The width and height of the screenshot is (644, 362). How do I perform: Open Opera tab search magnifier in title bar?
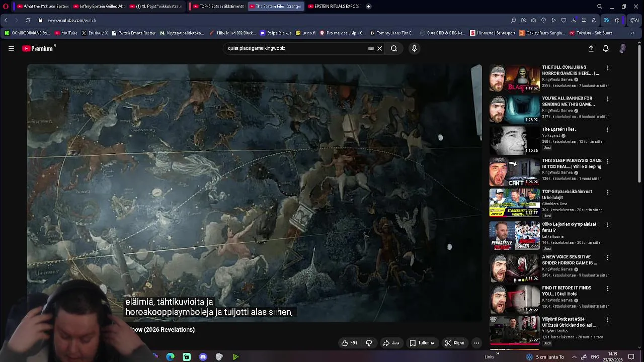tap(600, 7)
